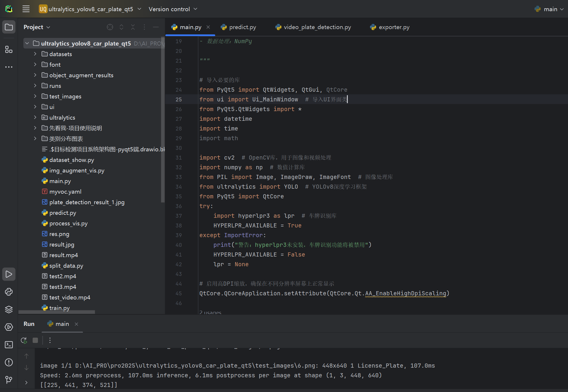Open the Version control dropdown
568x392 pixels.
[x=173, y=9]
